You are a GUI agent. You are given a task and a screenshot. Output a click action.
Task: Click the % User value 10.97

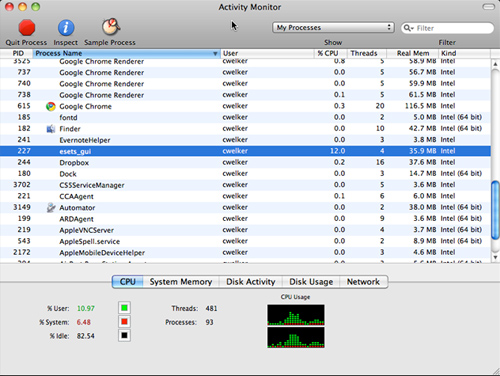(86, 308)
